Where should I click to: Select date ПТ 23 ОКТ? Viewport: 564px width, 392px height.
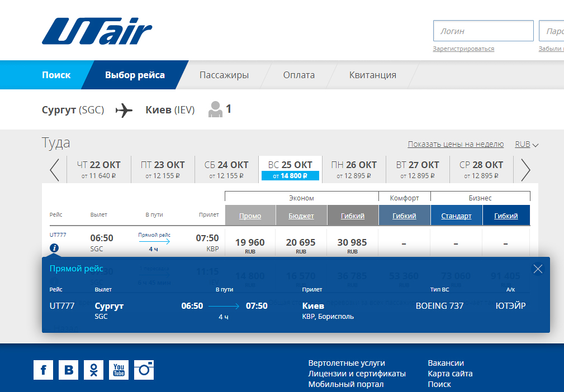click(x=163, y=170)
